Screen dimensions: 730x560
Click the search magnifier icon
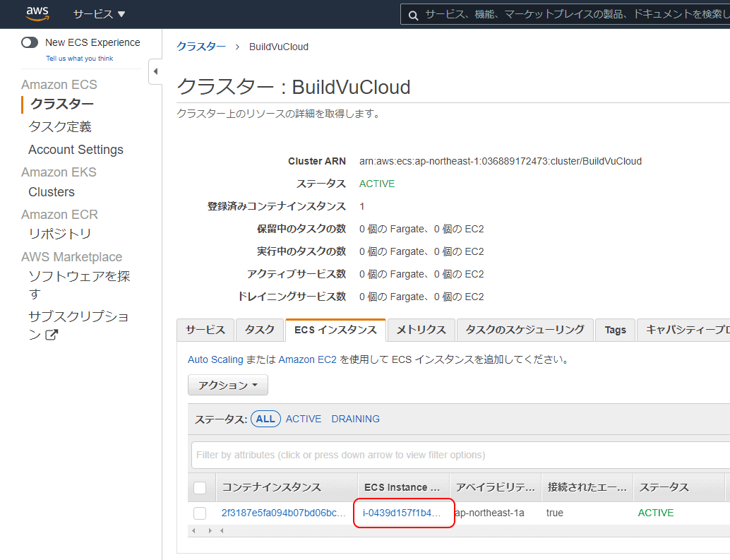(x=413, y=16)
